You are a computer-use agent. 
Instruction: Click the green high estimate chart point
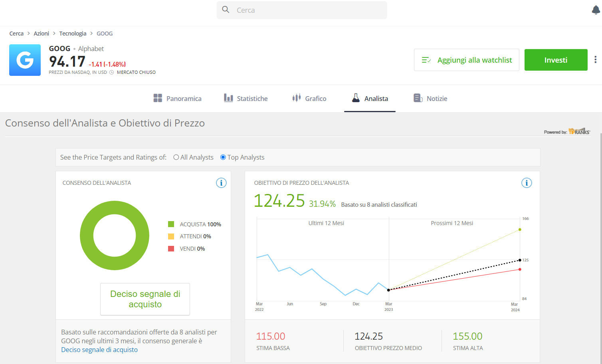(x=520, y=229)
